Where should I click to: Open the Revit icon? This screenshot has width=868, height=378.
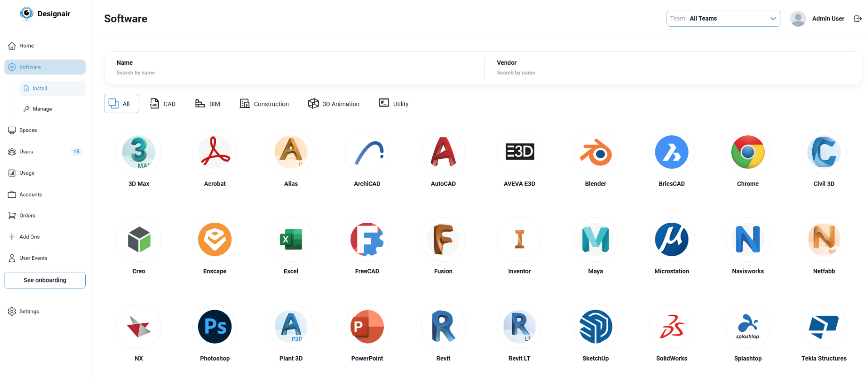tap(443, 327)
